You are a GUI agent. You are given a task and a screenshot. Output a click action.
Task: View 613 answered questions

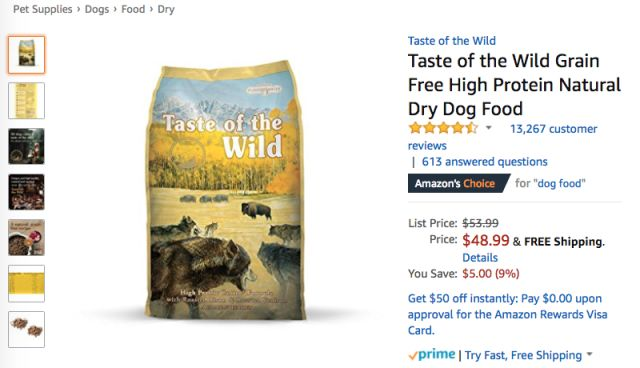[x=484, y=162]
